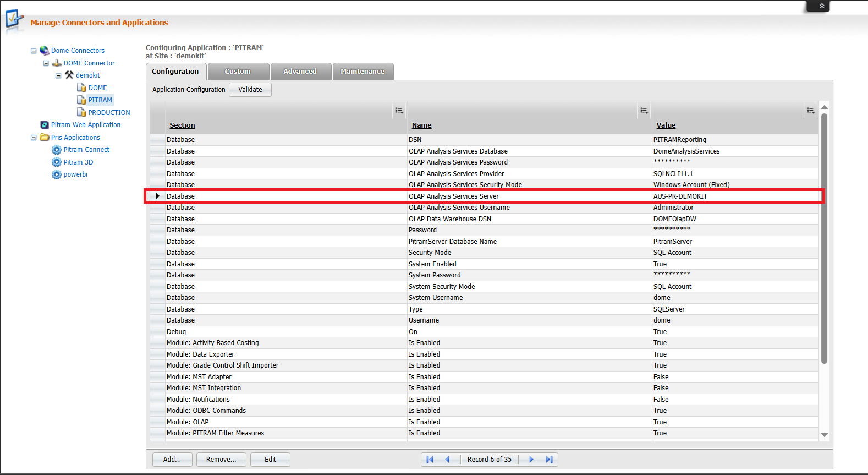
Task: Open the Value column filter icon
Action: click(x=811, y=111)
